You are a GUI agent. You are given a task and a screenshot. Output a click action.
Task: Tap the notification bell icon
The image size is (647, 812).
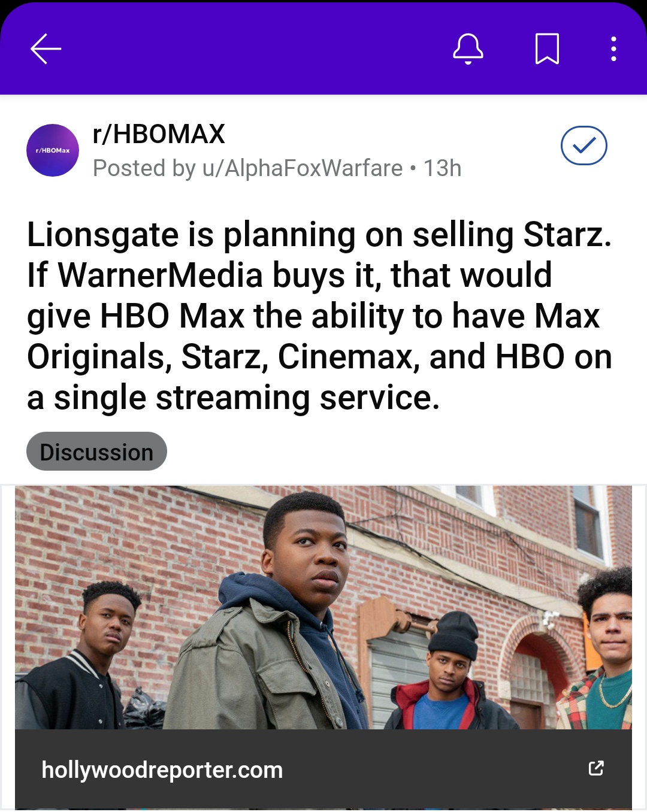click(468, 49)
